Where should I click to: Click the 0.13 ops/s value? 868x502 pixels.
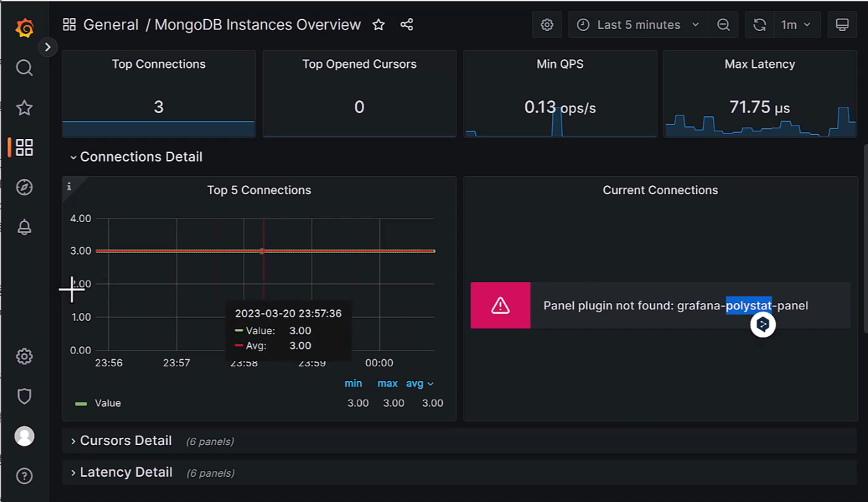560,107
